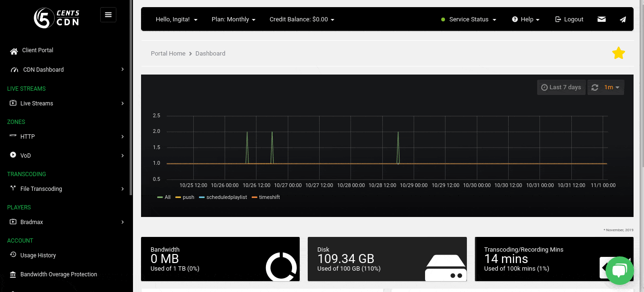
Task: Click the green spike near 10/26 12:00
Action: [247, 147]
